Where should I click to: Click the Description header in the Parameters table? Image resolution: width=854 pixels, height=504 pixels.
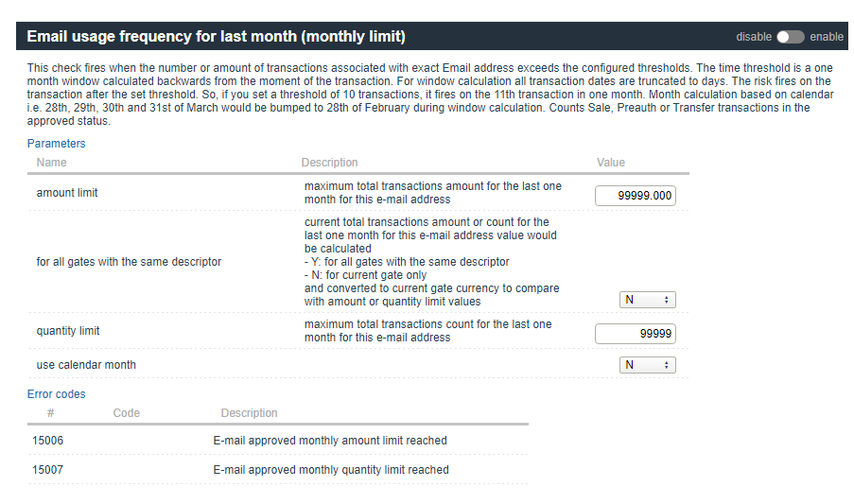[329, 163]
